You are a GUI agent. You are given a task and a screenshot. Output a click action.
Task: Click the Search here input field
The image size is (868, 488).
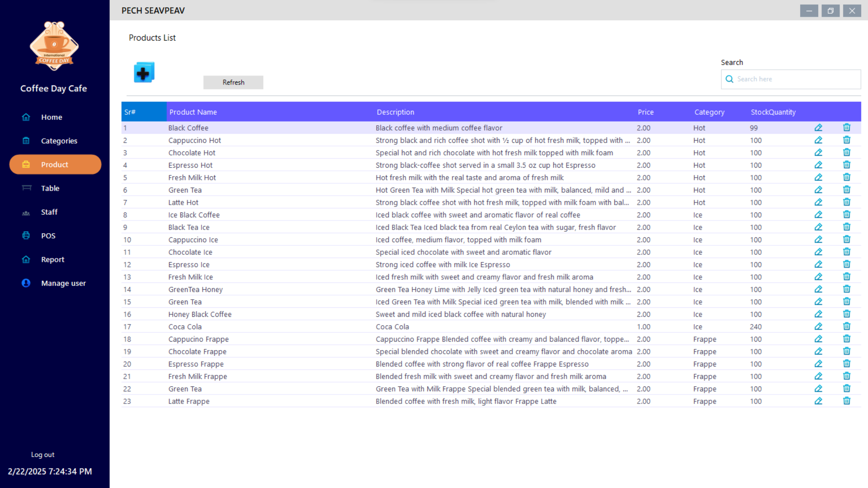pyautogui.click(x=796, y=79)
